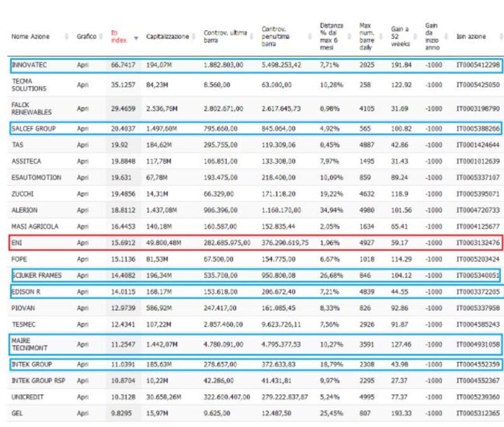Open the TAS chart via Apri
The image size is (504, 427).
tap(83, 145)
